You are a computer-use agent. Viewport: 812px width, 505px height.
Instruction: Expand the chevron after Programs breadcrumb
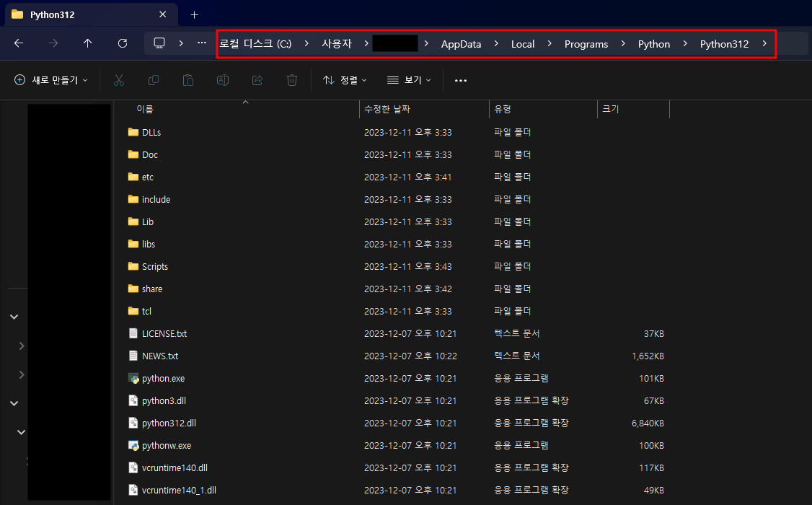(623, 44)
